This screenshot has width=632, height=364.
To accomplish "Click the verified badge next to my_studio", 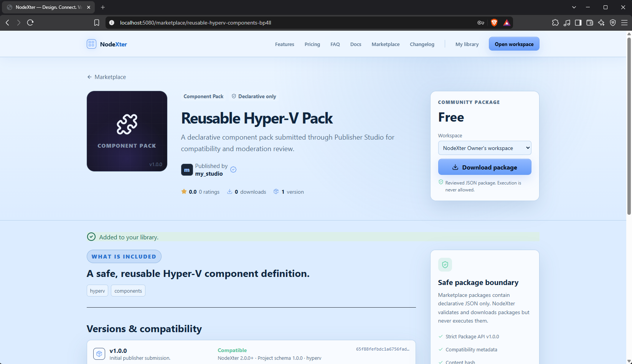I will [x=233, y=170].
